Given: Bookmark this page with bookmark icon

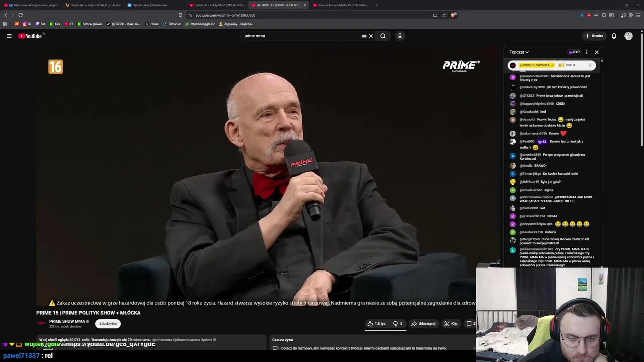Looking at the screenshot, I should pos(180,15).
